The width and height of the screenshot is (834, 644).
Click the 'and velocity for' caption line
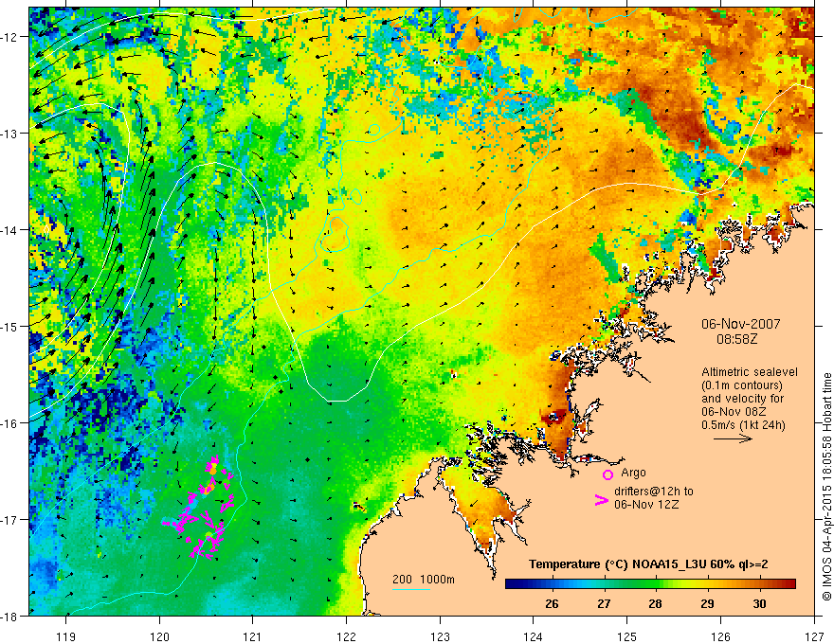[742, 399]
